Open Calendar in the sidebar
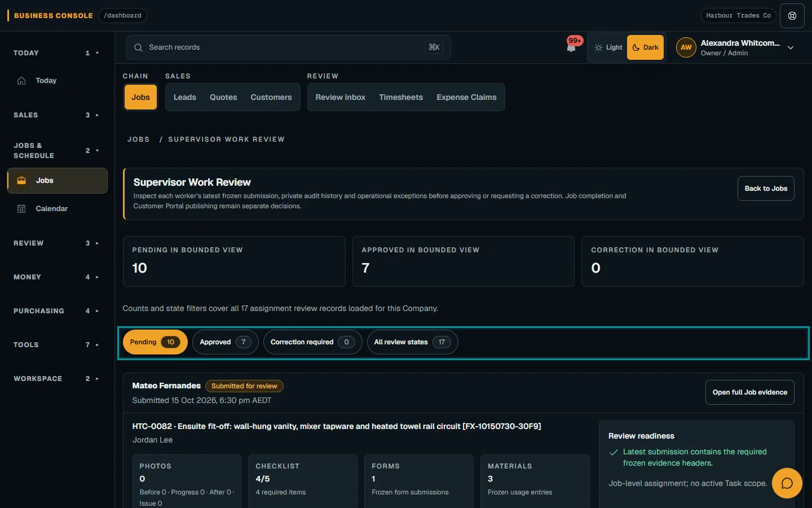The width and height of the screenshot is (812, 508). tap(57, 209)
